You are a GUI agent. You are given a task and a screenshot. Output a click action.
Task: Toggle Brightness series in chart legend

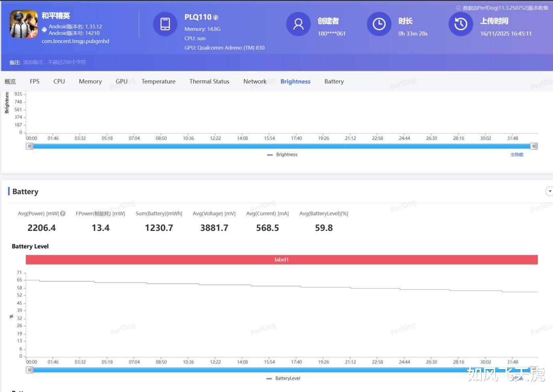click(282, 155)
